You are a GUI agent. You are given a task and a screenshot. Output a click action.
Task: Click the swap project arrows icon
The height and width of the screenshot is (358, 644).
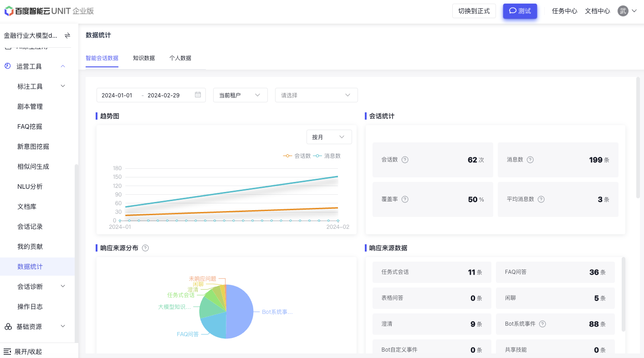[67, 35]
